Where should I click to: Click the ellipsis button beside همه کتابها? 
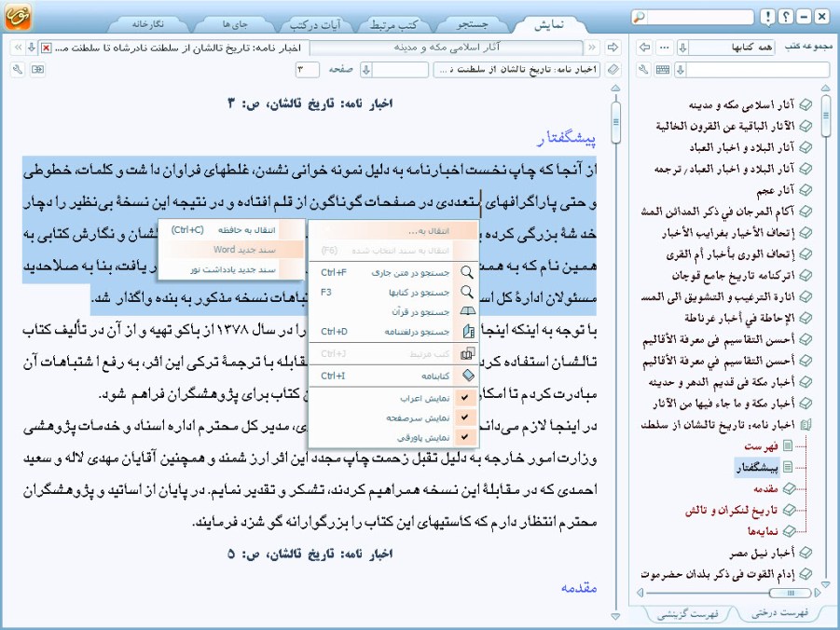pos(665,48)
